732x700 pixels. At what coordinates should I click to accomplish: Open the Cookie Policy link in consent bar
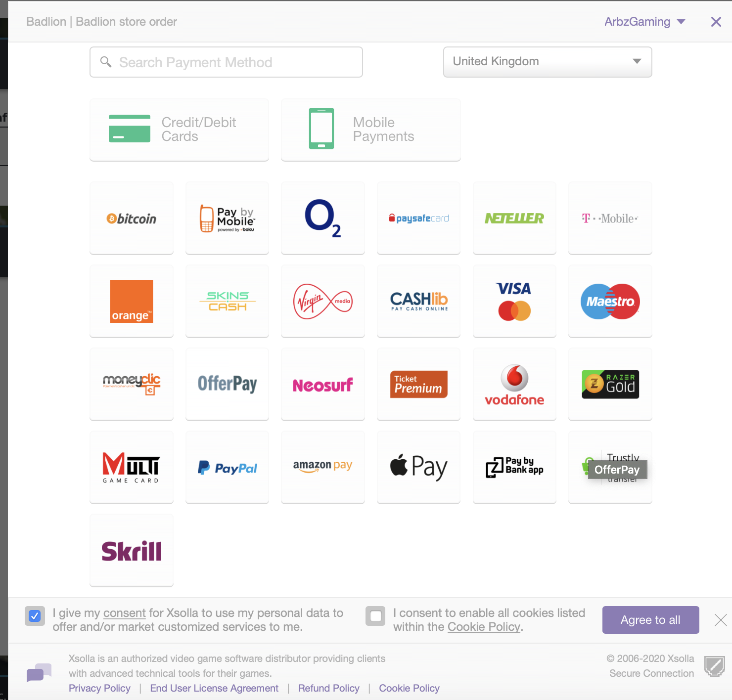click(484, 627)
